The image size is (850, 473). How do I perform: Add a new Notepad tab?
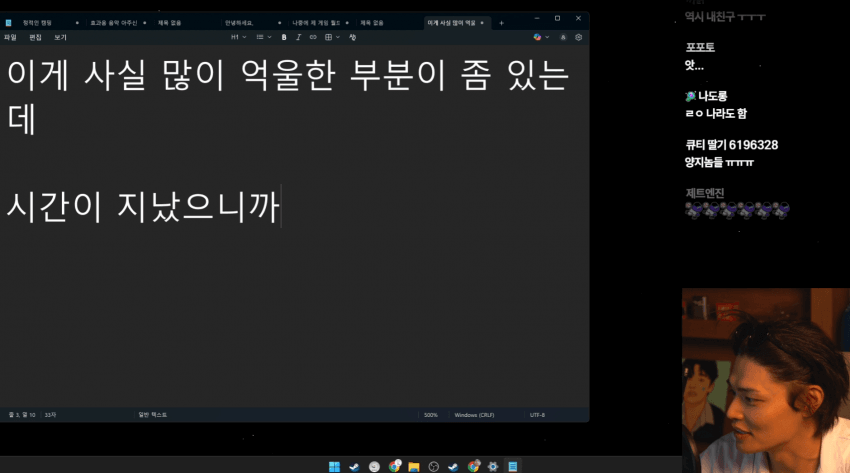coord(501,22)
